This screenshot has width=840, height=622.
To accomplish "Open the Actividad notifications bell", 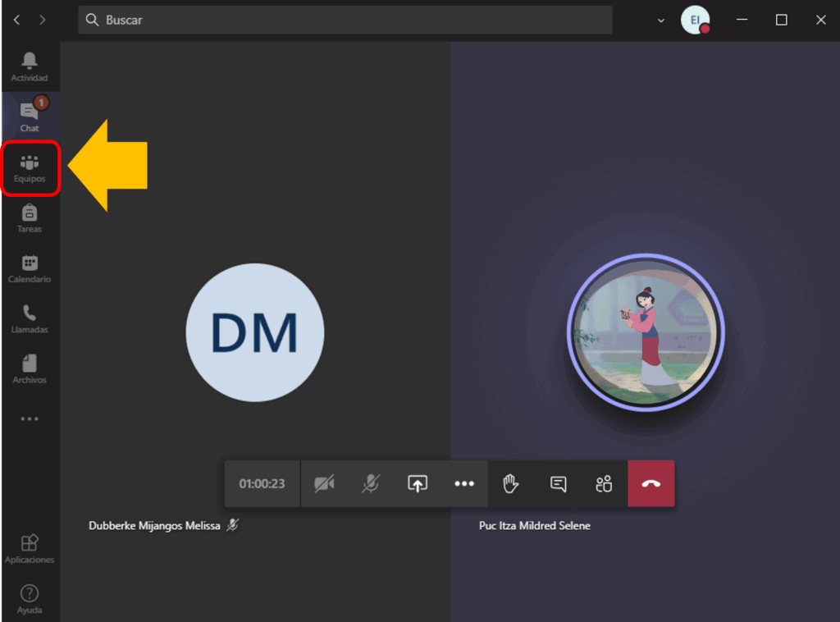I will (30, 66).
